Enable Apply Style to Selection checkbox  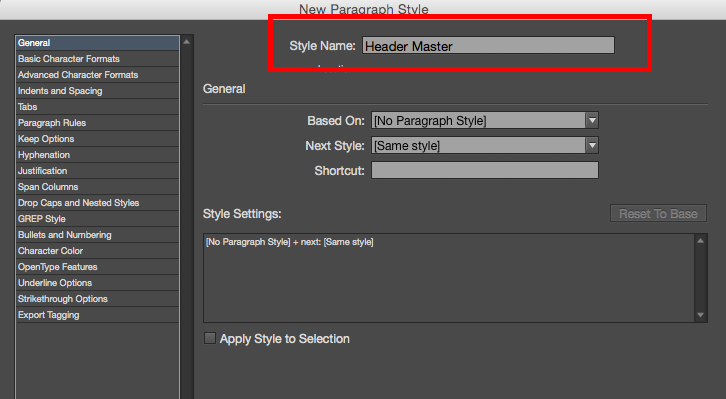coord(210,338)
